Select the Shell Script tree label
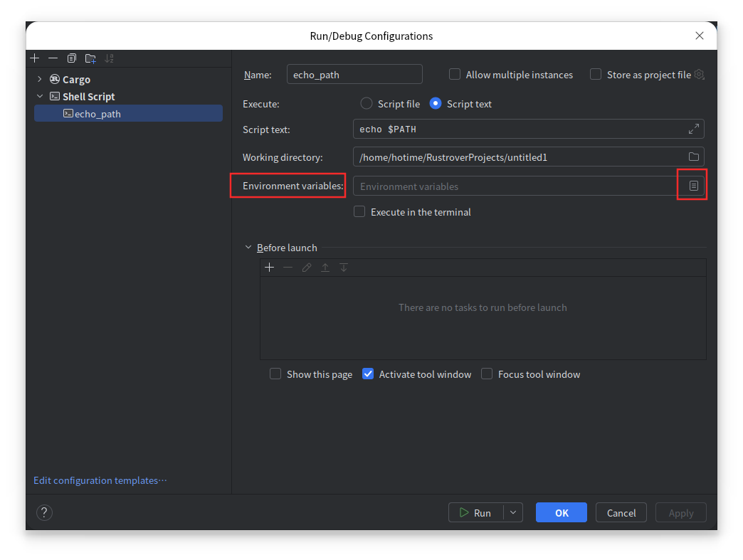 [x=89, y=97]
